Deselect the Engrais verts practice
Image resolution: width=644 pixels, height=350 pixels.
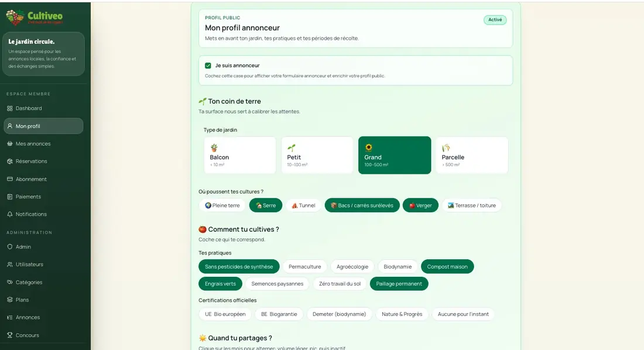click(221, 284)
